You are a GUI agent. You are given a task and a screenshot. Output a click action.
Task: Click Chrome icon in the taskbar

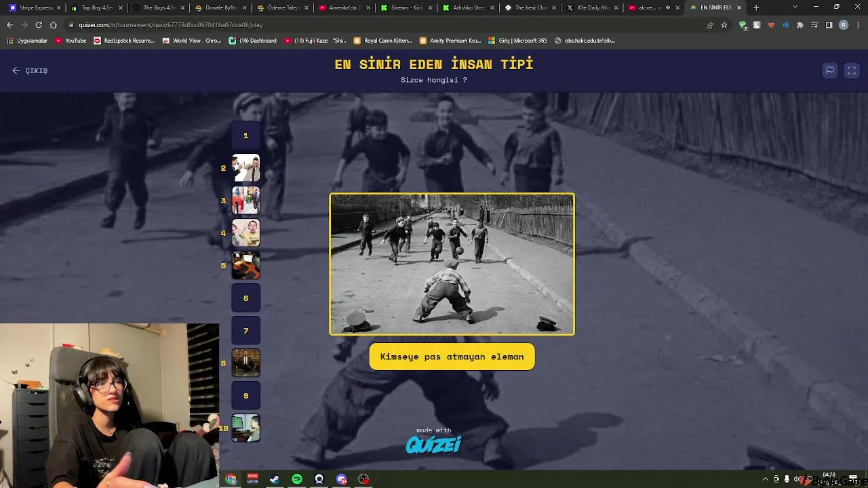pos(231,479)
